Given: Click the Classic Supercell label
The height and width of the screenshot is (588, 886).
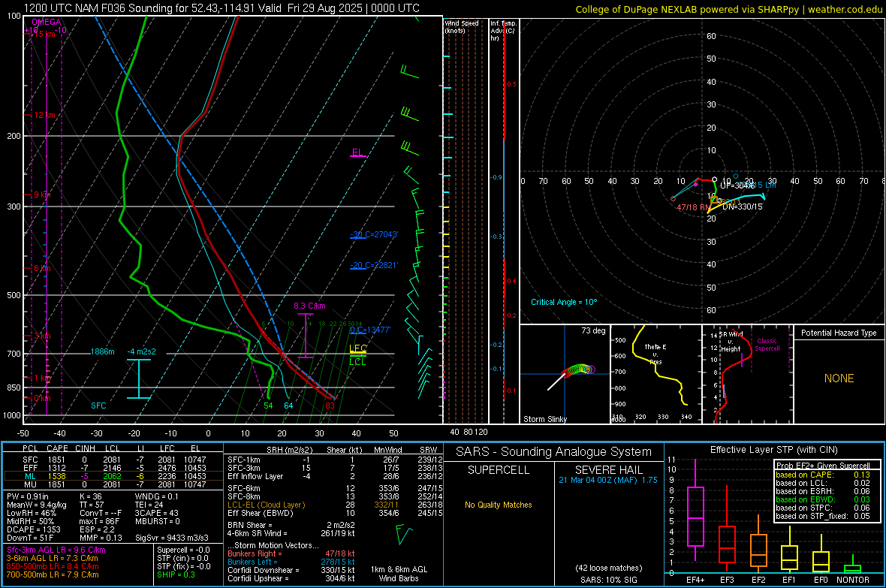Looking at the screenshot, I should pyautogui.click(x=767, y=345).
